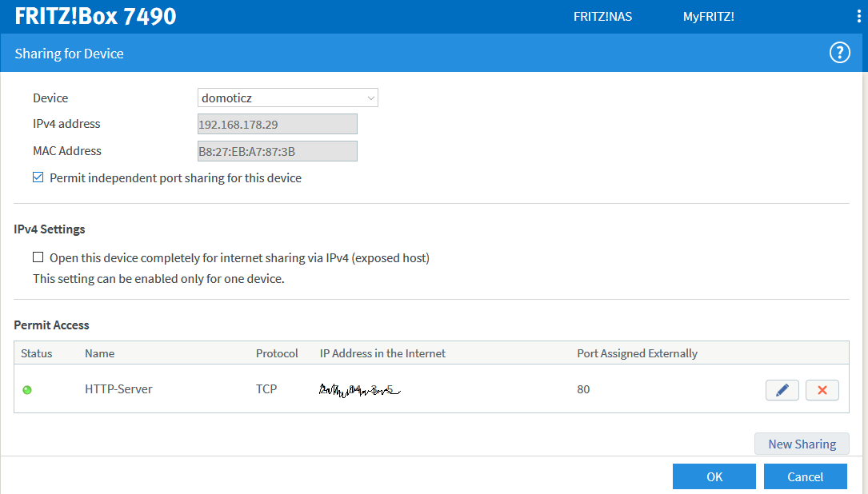Click the New Sharing button

[x=802, y=444]
